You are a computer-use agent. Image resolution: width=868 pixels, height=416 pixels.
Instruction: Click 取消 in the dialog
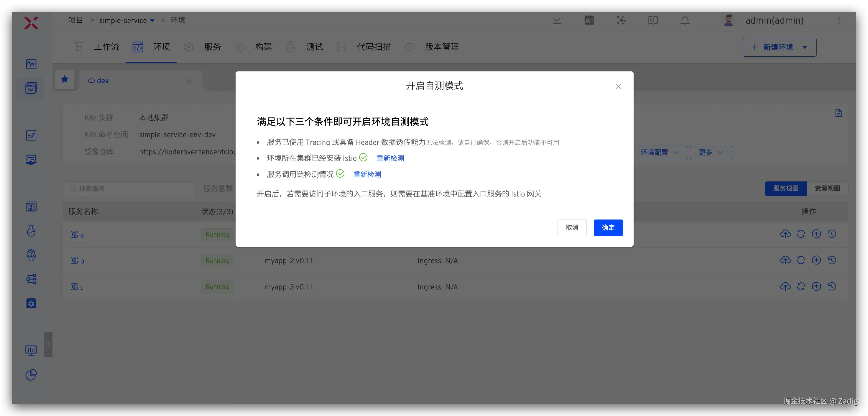coord(572,227)
